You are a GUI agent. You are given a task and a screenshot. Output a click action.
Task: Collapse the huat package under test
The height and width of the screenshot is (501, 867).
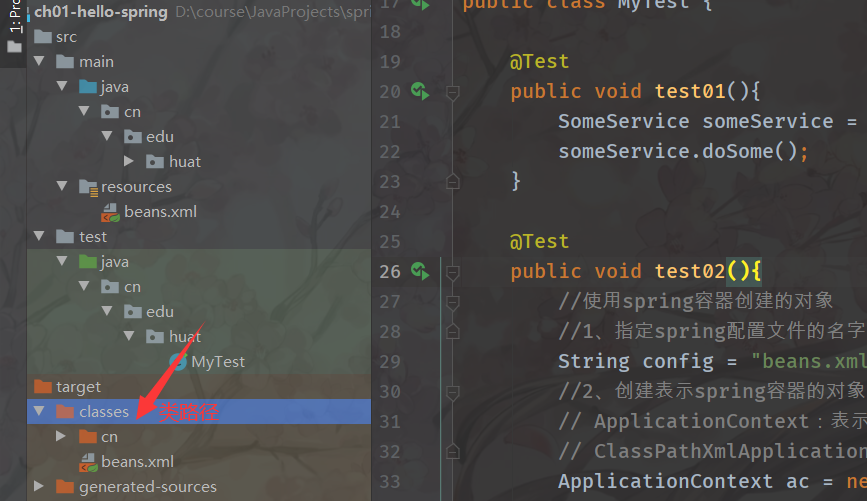point(129,336)
